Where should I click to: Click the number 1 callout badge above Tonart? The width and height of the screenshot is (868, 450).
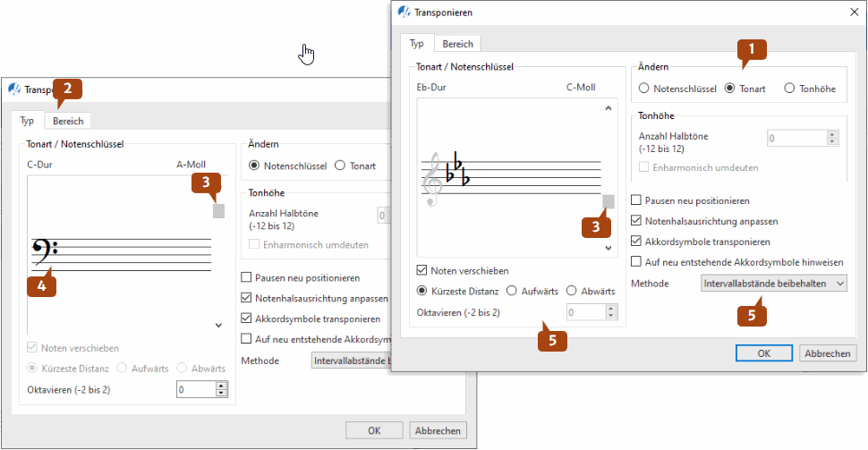coord(753,52)
